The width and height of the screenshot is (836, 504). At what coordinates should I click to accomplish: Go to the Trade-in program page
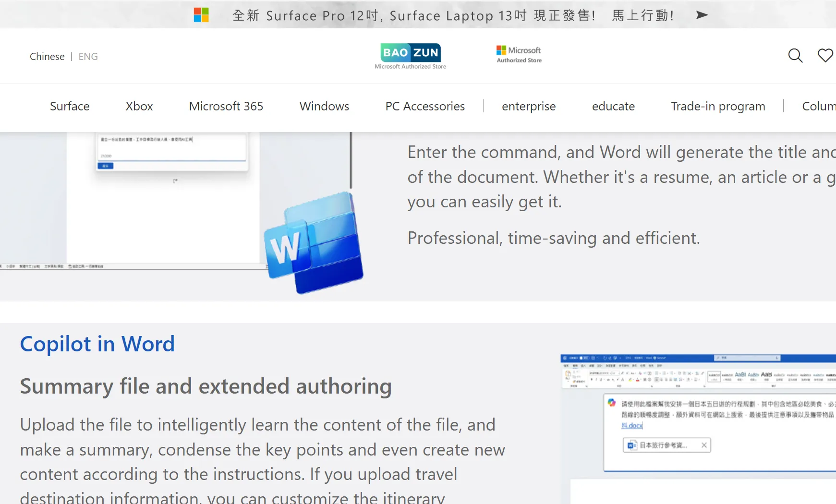tap(718, 106)
